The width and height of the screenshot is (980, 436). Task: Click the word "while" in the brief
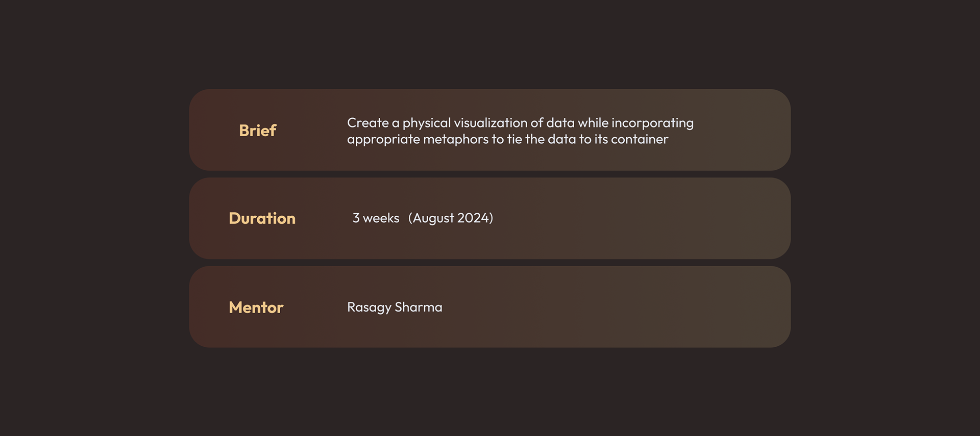593,123
